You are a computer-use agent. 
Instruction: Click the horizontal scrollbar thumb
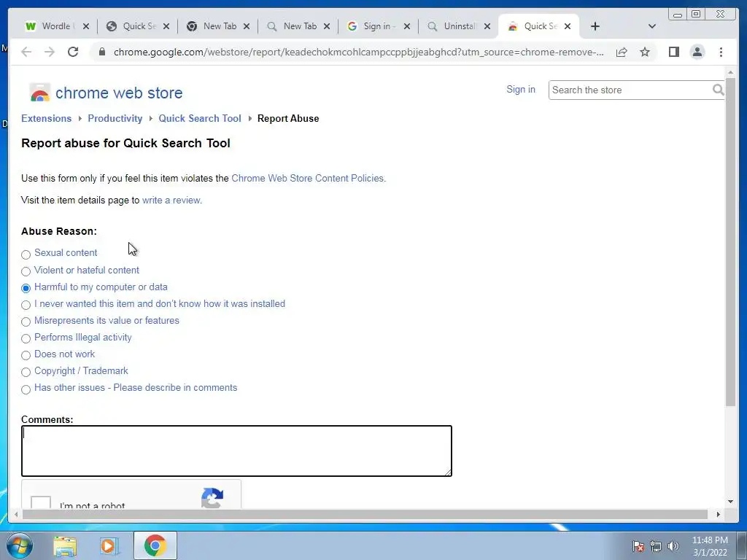pyautogui.click(x=365, y=514)
